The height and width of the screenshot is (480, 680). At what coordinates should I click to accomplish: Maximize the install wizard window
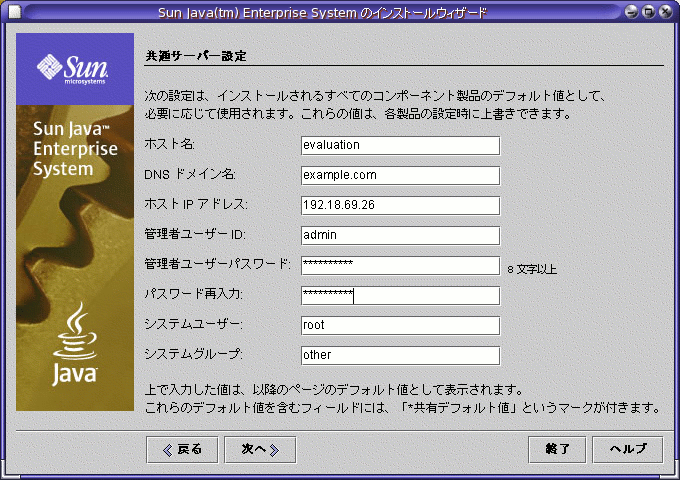tap(648, 12)
